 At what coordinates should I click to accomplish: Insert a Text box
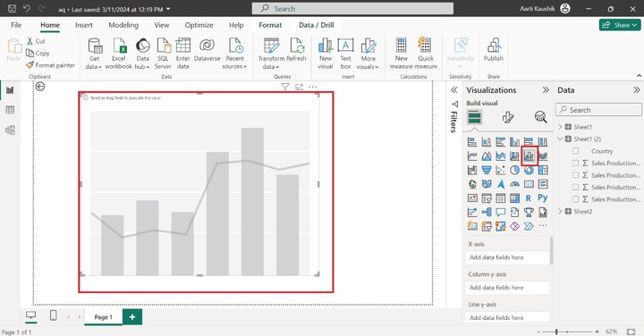point(345,54)
